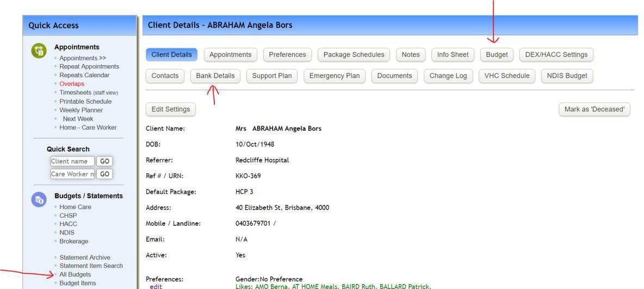Open the Weekly Planner link
Image resolution: width=644 pixels, height=289 pixels.
click(81, 110)
